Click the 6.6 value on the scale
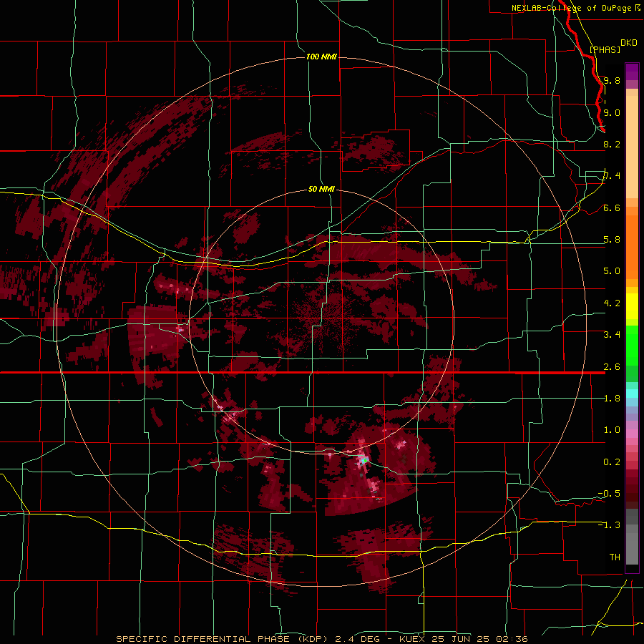Viewport: 644px width, 644px height. click(x=612, y=208)
